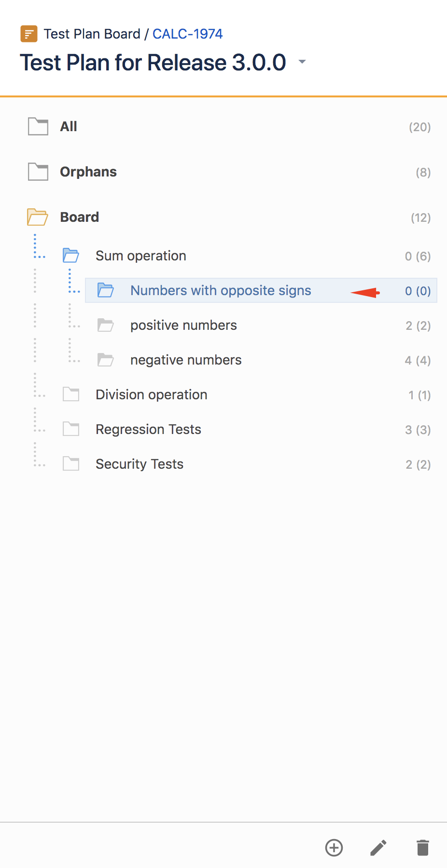This screenshot has width=447, height=868.
Task: Click the Sum operation blue folder icon
Action: click(x=71, y=256)
